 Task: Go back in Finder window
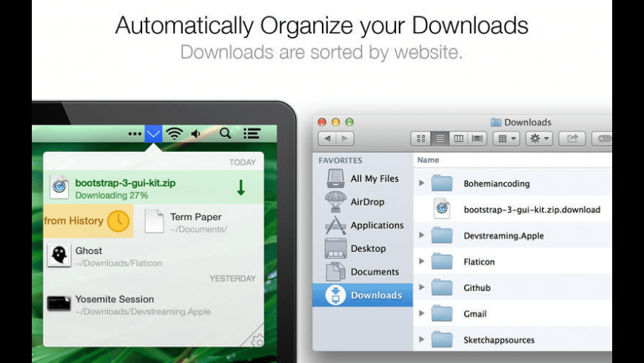pyautogui.click(x=327, y=139)
